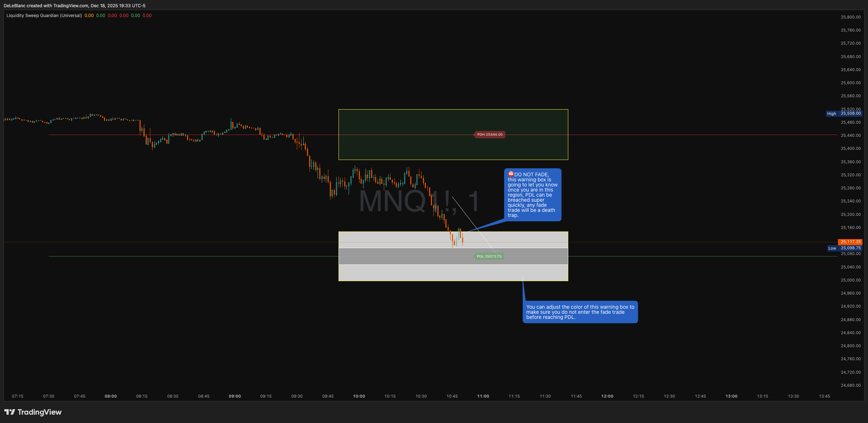
Task: Click the PDL 25073.75 price label
Action: [x=489, y=256]
